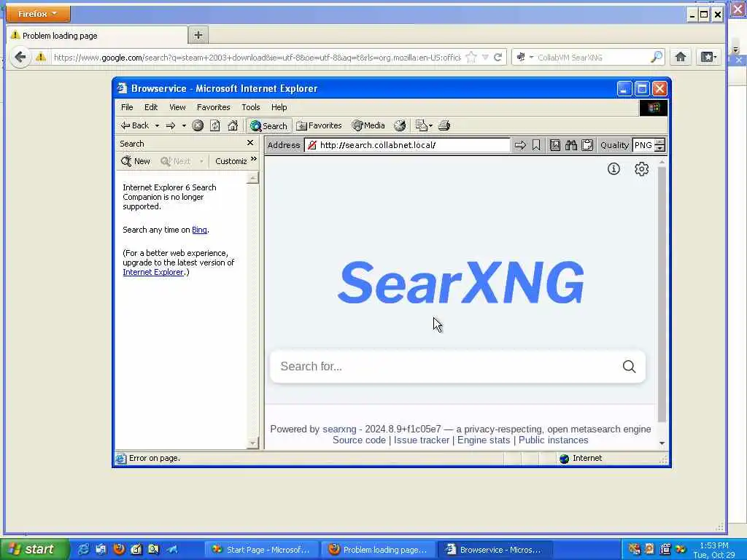The height and width of the screenshot is (560, 747).
Task: Open the View menu
Action: click(177, 107)
